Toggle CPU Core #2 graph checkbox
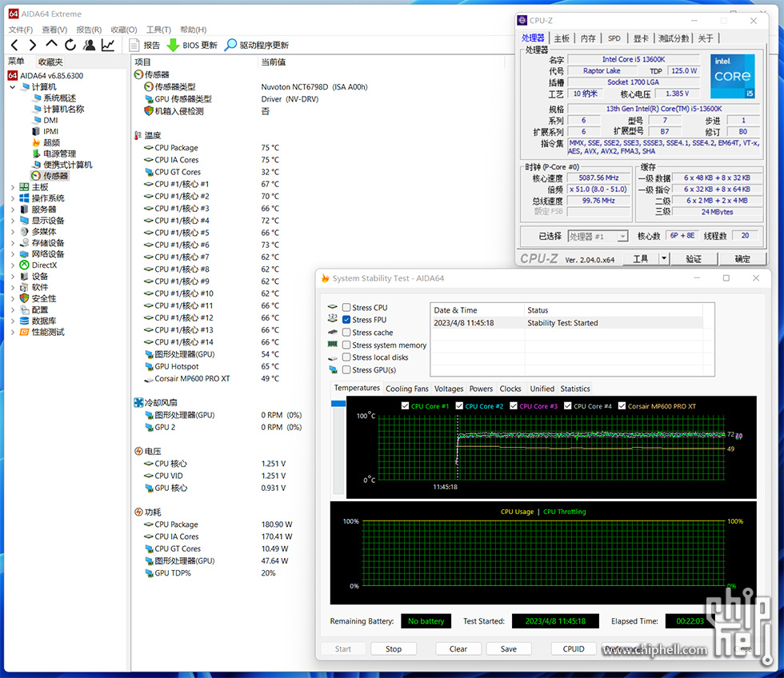Viewport: 784px width, 678px height. 459,405
